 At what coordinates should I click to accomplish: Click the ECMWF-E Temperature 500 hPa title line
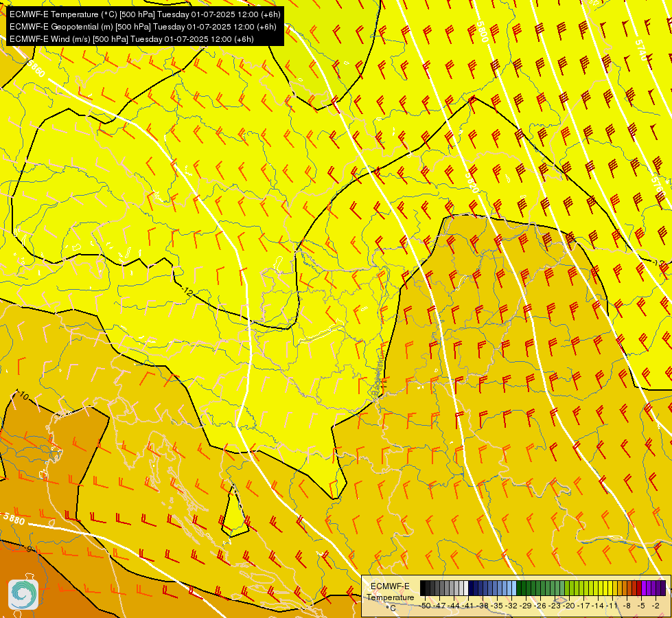pos(145,14)
